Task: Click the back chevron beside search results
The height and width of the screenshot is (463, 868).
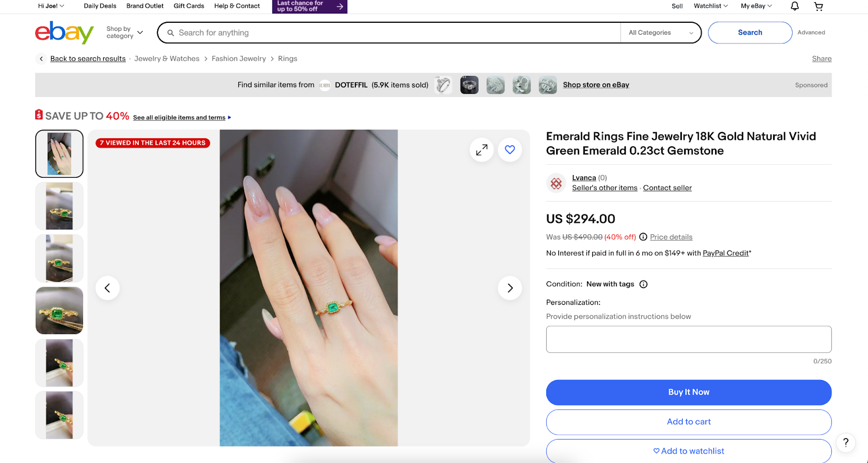Action: point(41,59)
